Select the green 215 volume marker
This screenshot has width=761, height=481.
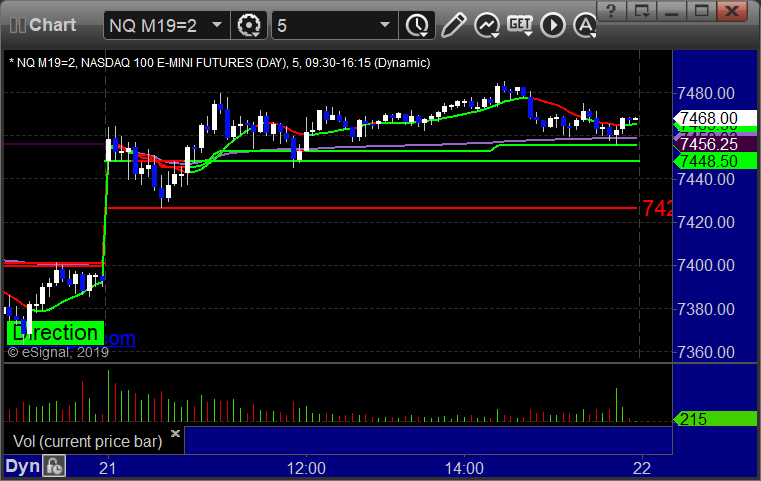point(714,419)
